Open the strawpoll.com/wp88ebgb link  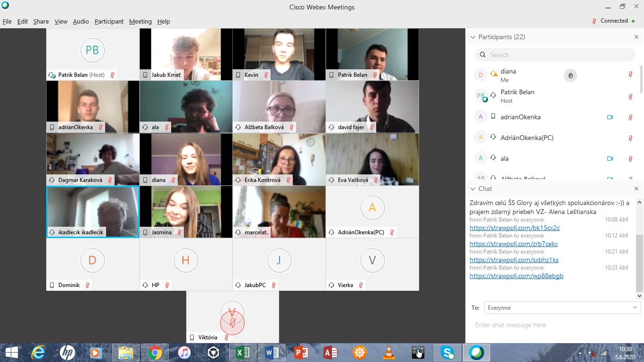tap(516, 276)
